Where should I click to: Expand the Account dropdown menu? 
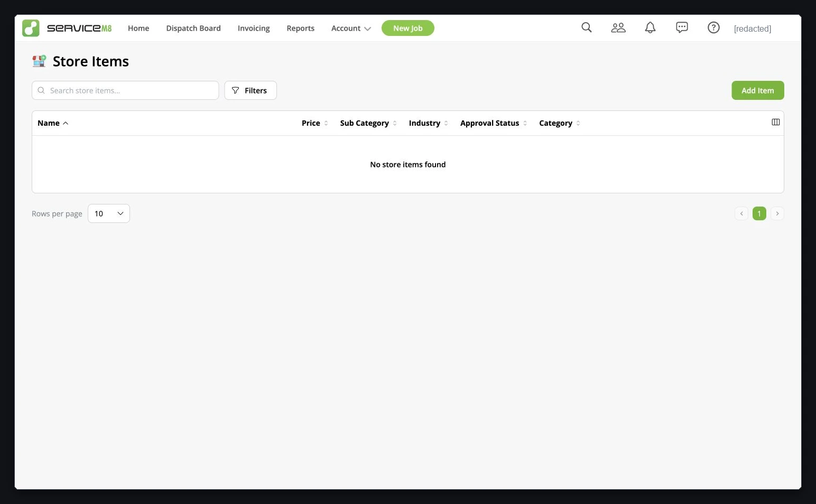click(x=351, y=28)
